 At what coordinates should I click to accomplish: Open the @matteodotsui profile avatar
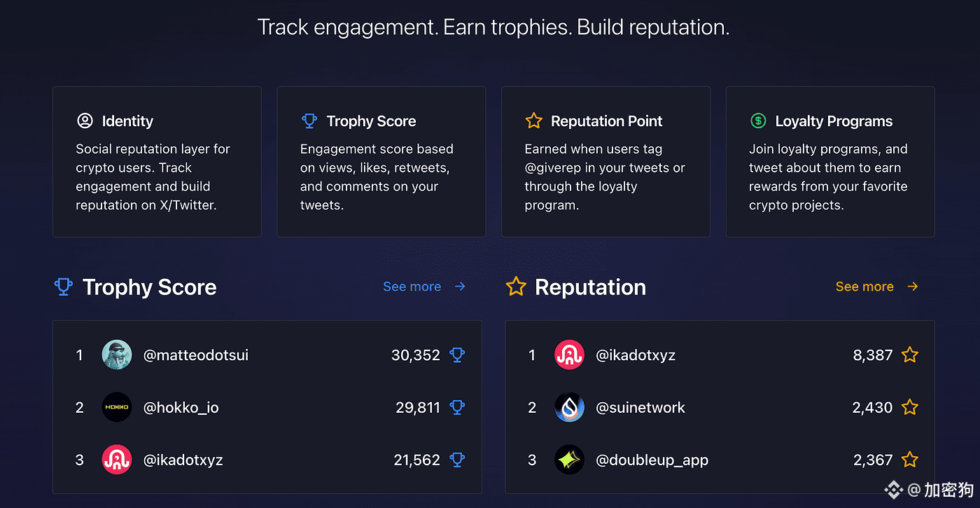click(x=117, y=355)
